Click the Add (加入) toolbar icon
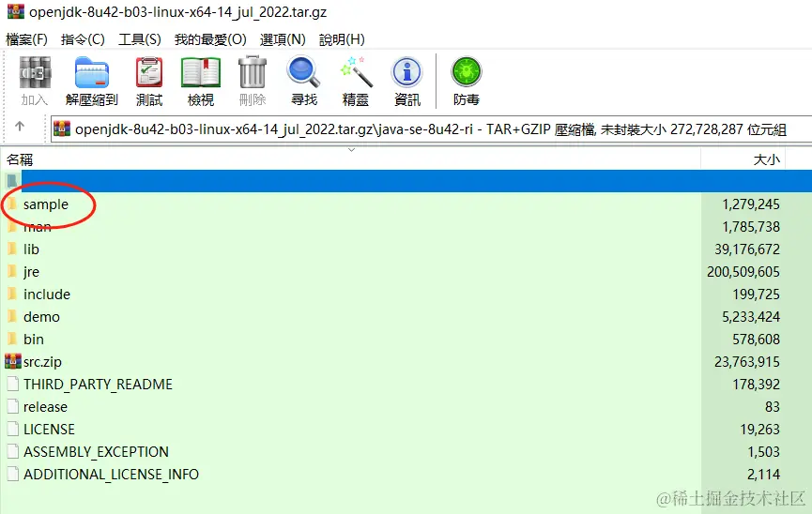Image resolution: width=812 pixels, height=514 pixels. pos(35,72)
